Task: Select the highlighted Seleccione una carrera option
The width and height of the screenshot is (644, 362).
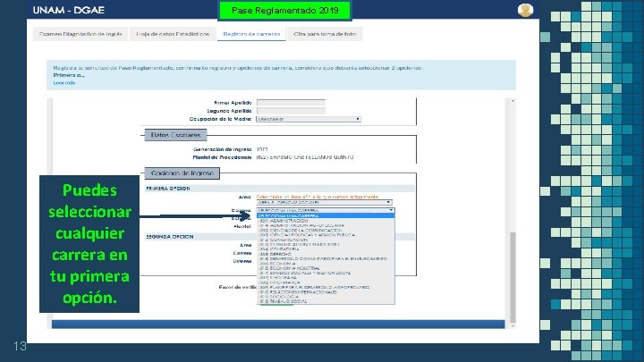Action: tap(326, 215)
